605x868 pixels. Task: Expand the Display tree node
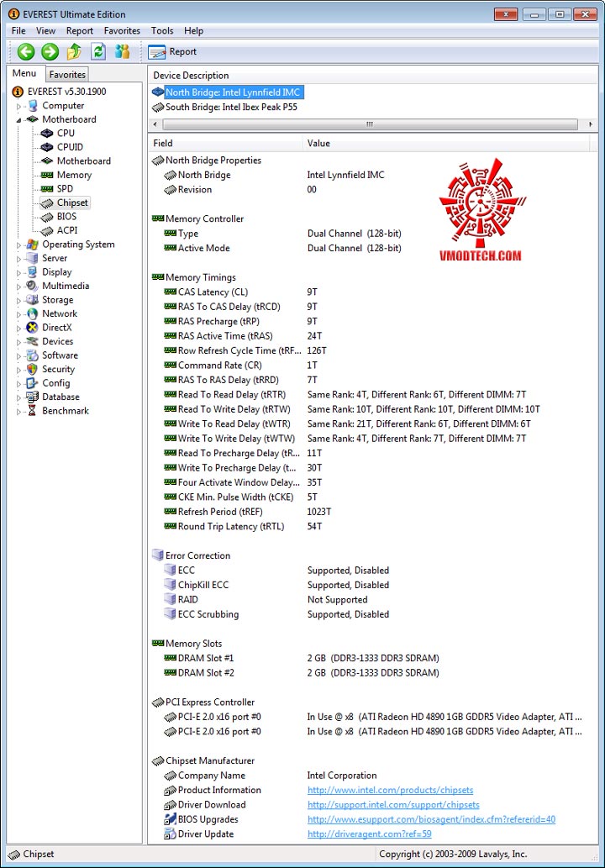coord(18,273)
